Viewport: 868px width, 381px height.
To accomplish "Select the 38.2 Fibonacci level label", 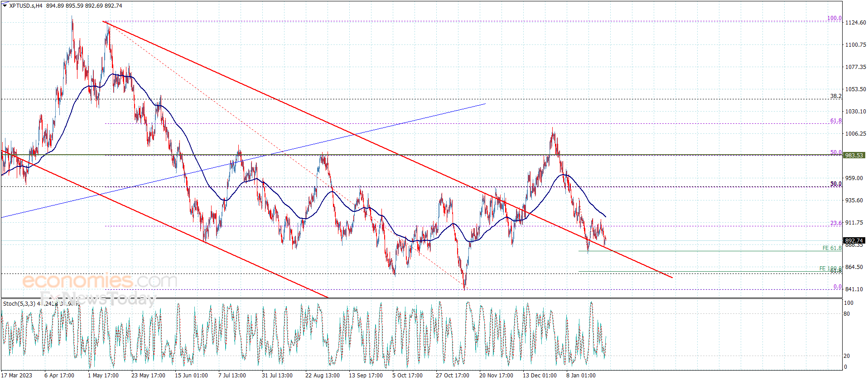I will point(836,96).
